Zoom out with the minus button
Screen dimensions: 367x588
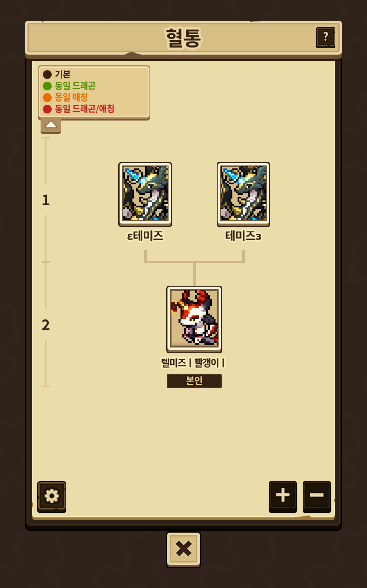(317, 497)
